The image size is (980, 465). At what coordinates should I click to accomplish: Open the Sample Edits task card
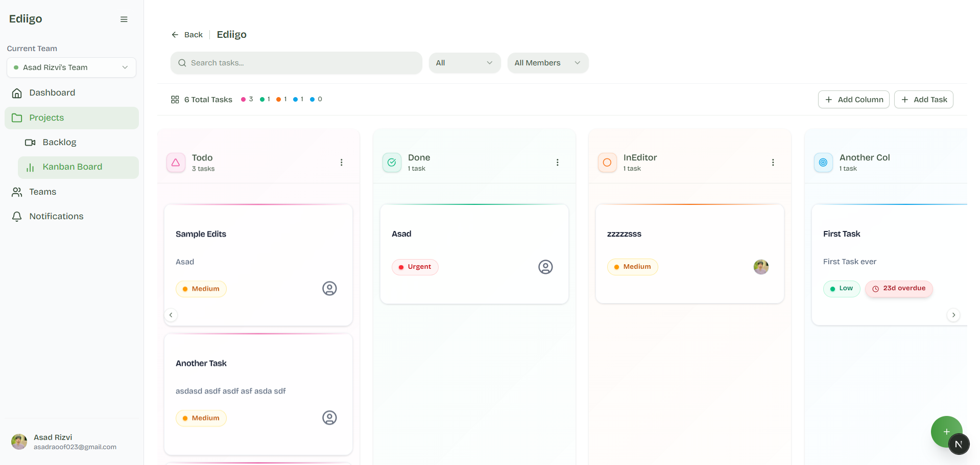coord(258,265)
